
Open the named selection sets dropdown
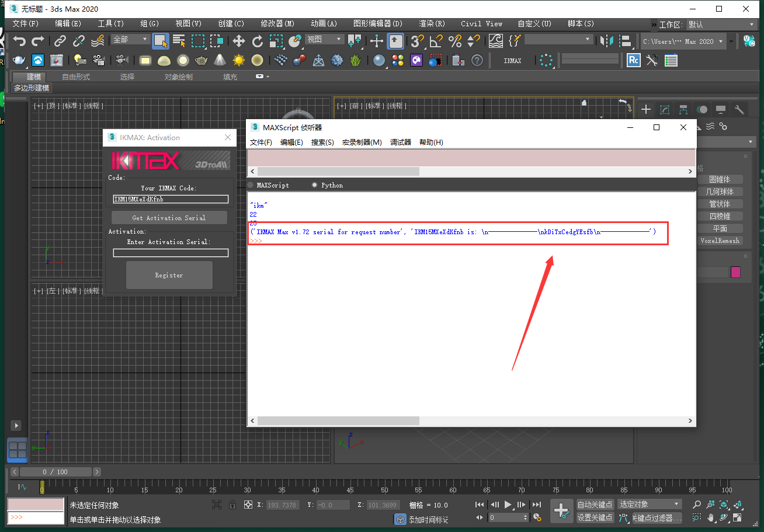(558, 39)
